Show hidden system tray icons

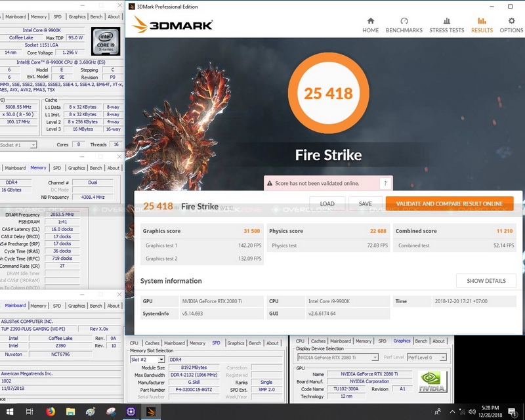[452, 411]
